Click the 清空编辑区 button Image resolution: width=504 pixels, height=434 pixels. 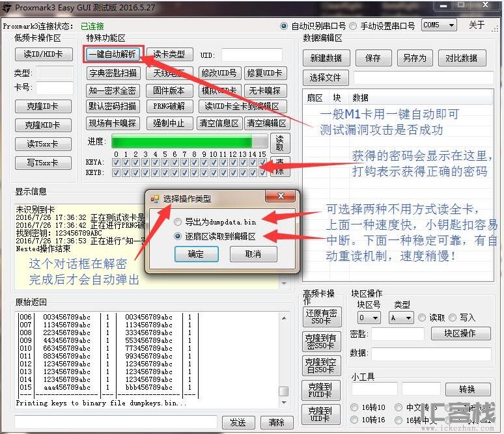tap(267, 124)
